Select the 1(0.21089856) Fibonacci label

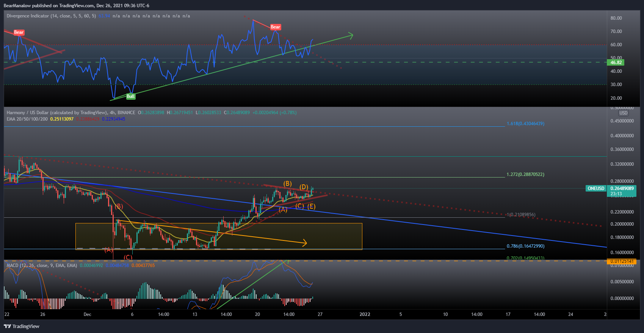coord(521,215)
